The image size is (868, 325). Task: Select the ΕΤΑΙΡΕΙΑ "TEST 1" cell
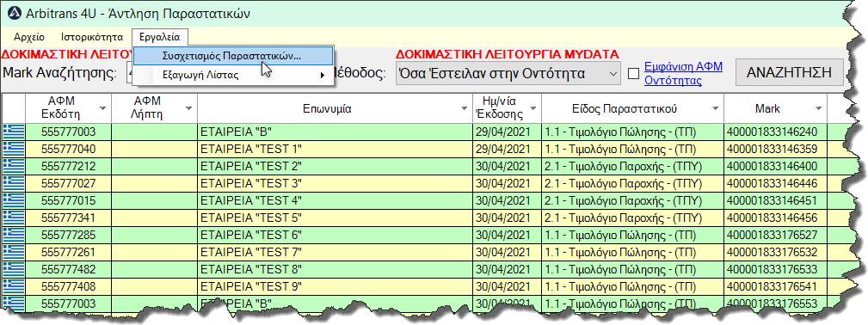pos(335,150)
